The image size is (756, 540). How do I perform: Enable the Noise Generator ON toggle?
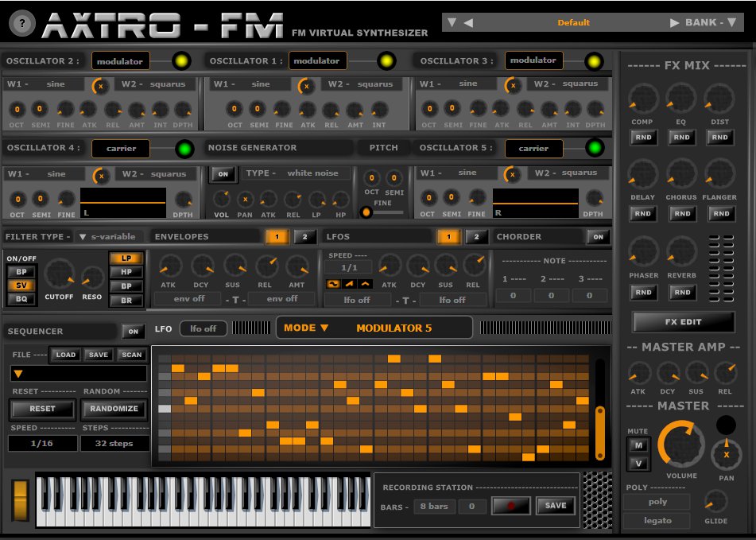coord(223,174)
